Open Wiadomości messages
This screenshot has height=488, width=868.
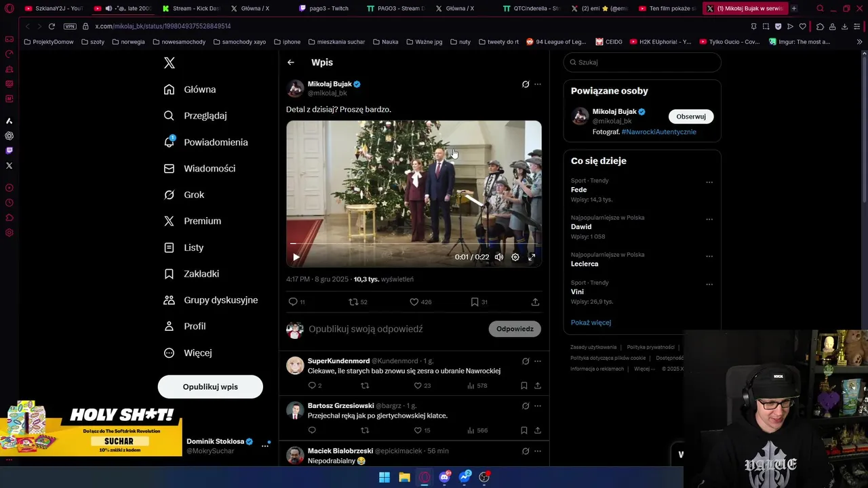point(200,168)
